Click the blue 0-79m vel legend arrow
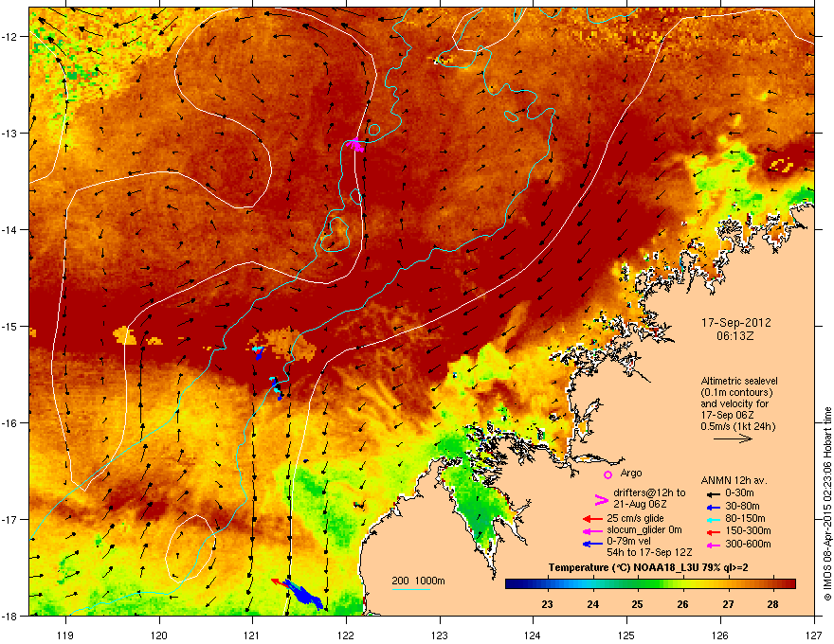The image size is (834, 644). click(x=592, y=544)
